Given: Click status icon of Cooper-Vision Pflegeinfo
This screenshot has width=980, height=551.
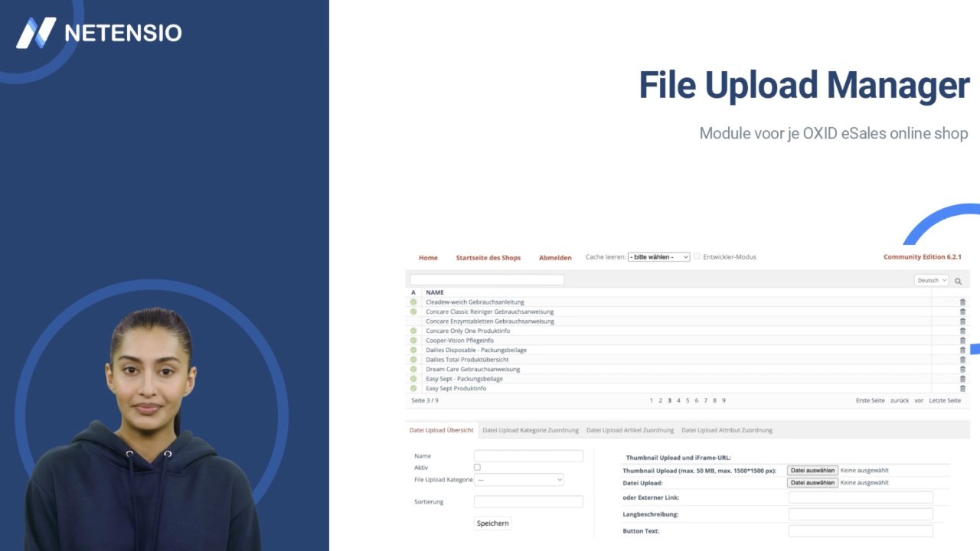Looking at the screenshot, I should click(x=413, y=341).
